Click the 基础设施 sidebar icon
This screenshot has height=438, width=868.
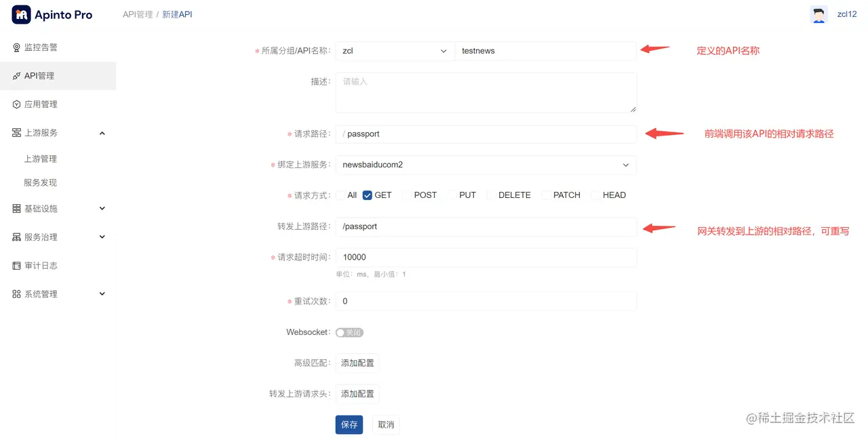(x=17, y=209)
